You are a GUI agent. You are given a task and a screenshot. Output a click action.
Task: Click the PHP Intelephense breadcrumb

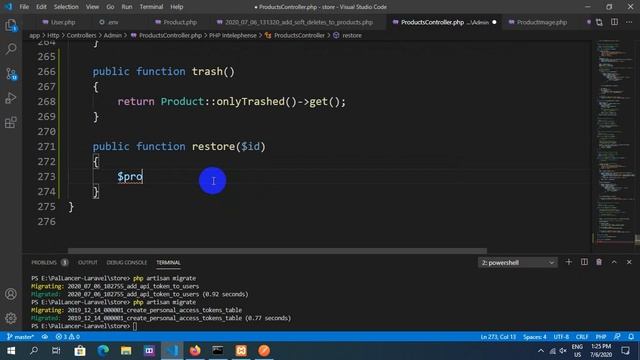pos(233,36)
